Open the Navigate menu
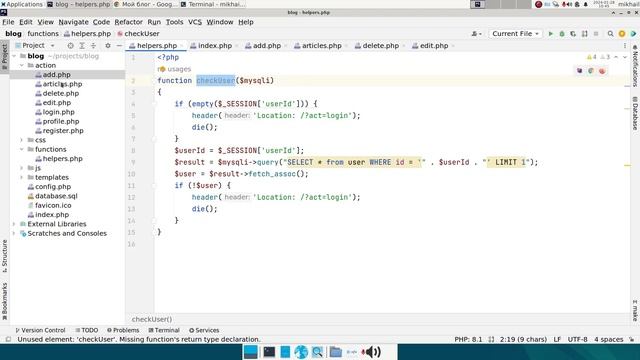This screenshot has width=640, height=360. click(73, 22)
